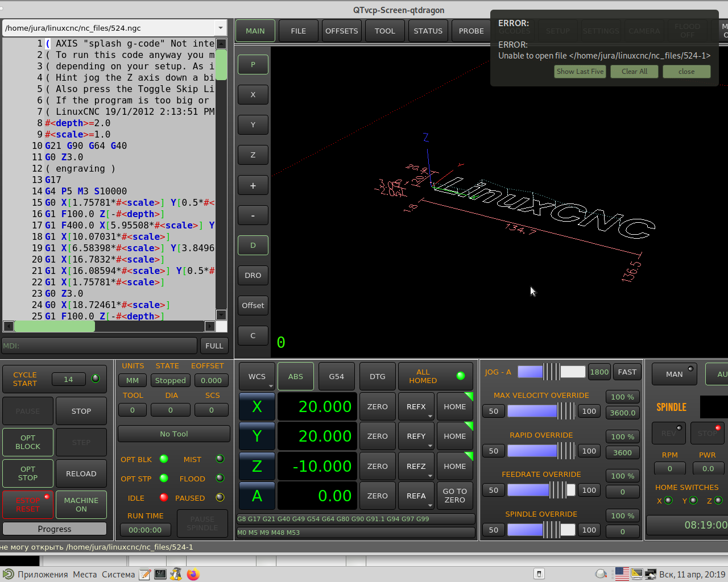Image resolution: width=728 pixels, height=582 pixels.
Task: Click Clear All in error popup
Action: (x=634, y=72)
